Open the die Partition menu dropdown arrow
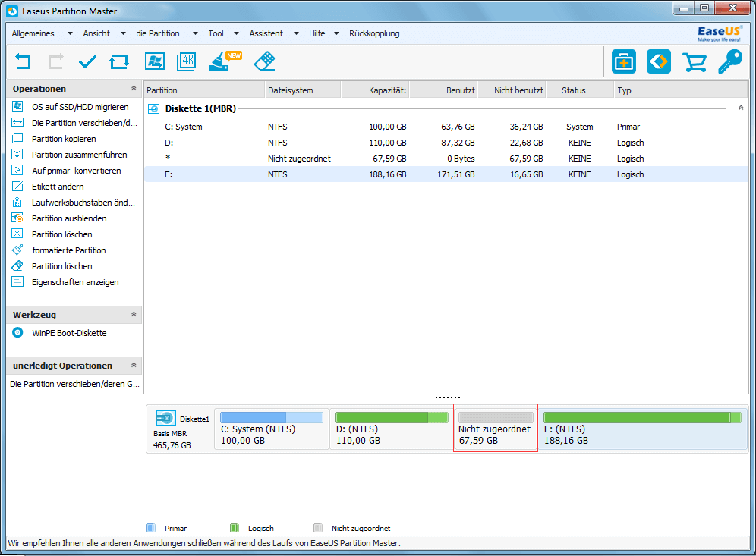 tap(195, 33)
